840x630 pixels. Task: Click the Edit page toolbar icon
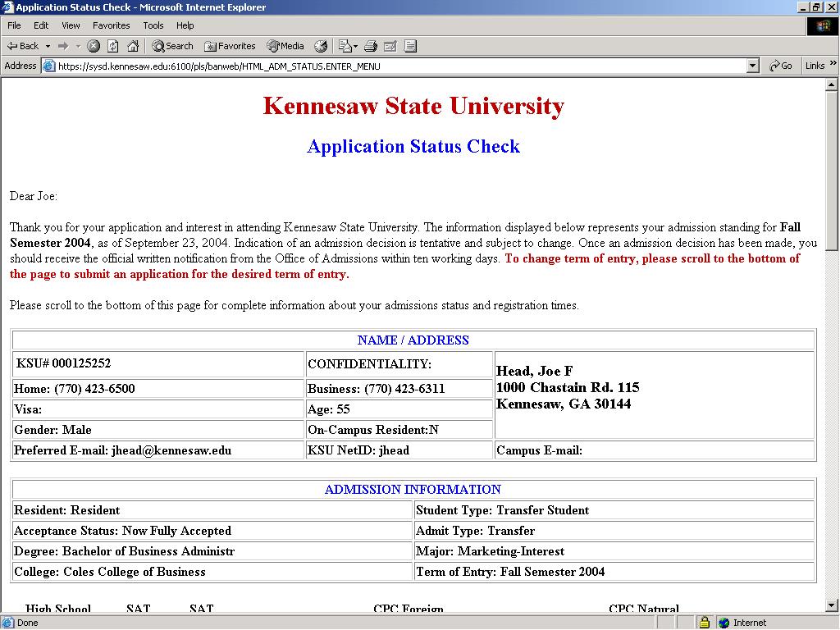point(390,46)
